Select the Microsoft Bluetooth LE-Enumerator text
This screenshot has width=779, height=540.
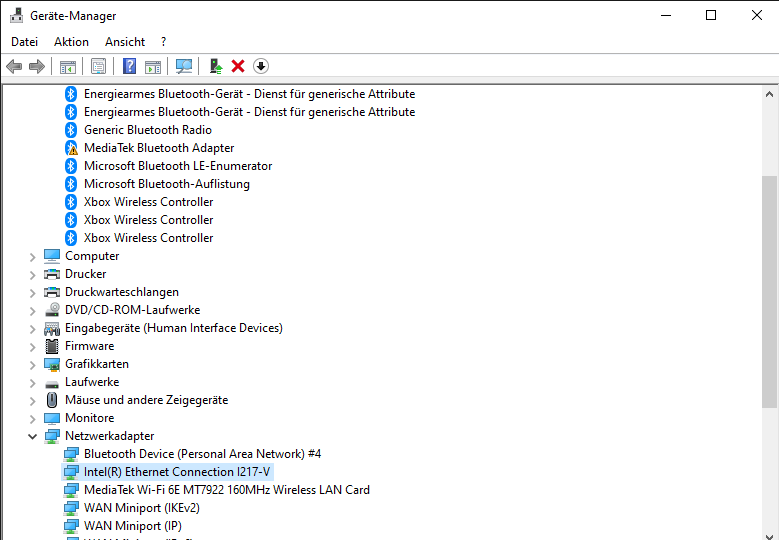[178, 166]
